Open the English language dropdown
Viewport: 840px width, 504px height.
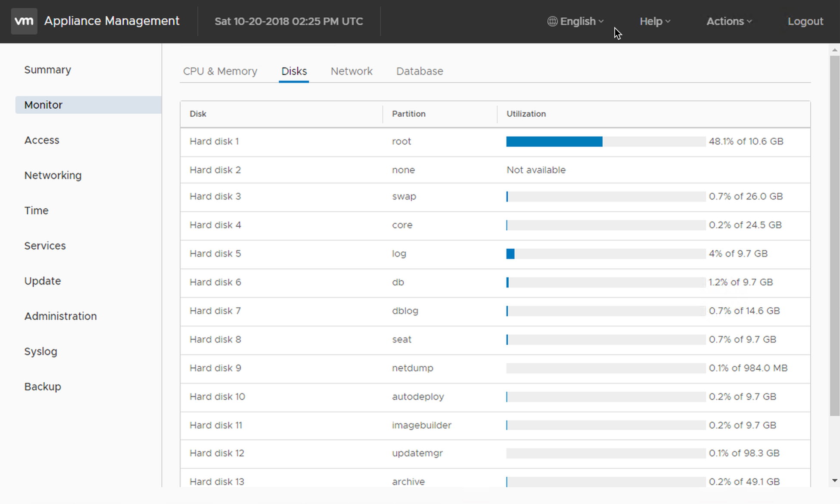coord(576,21)
